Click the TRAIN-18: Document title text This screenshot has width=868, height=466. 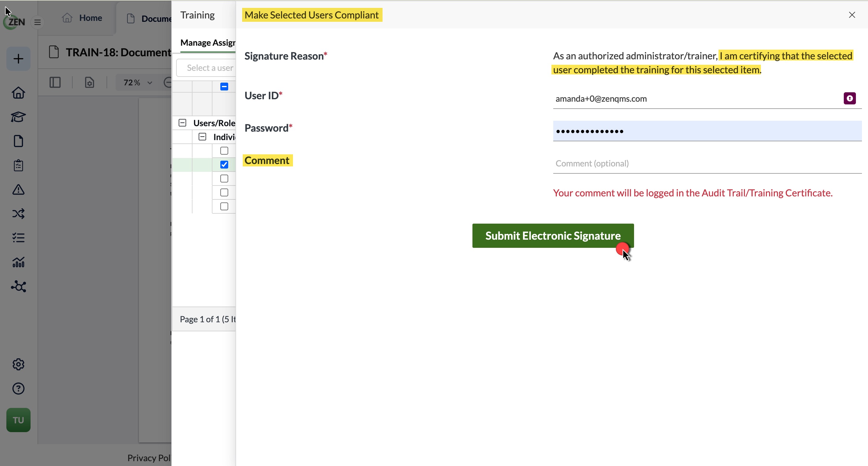pos(119,52)
